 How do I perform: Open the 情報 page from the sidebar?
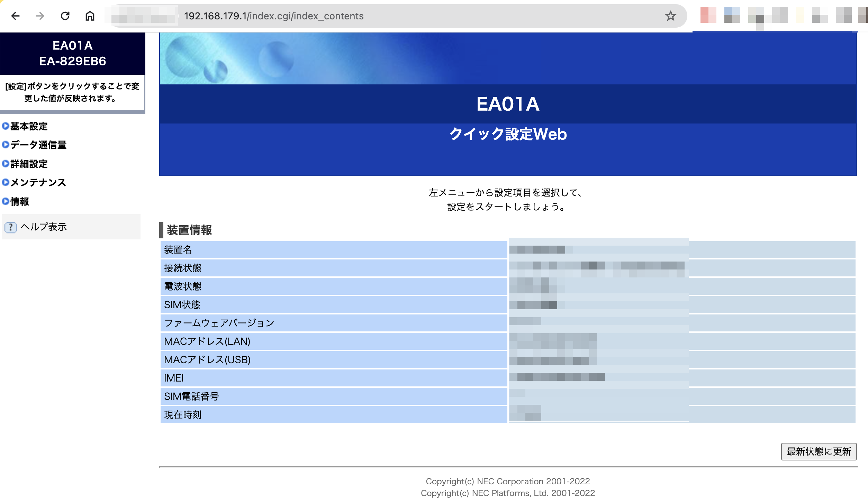(19, 202)
